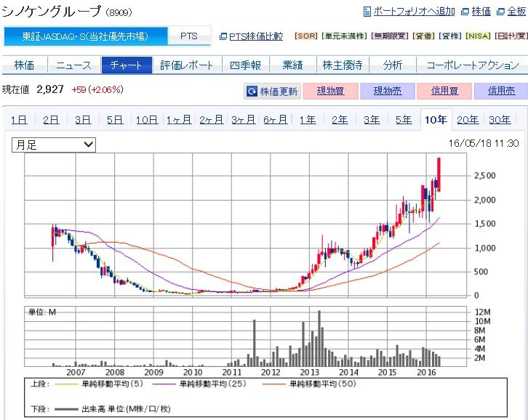Viewport: 528px width, 420px height.
Task: Click the シノケングループ stock name heading
Action: point(51,12)
